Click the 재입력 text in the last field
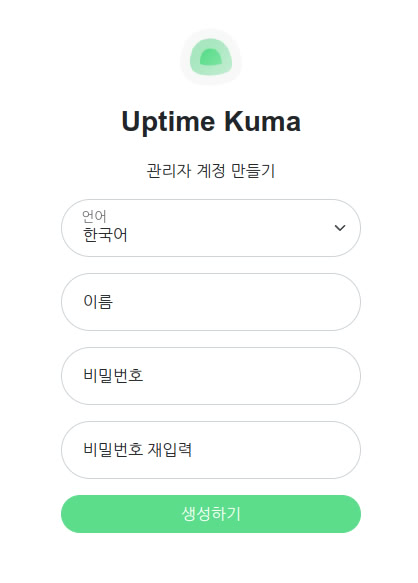This screenshot has width=418, height=583. coord(170,450)
